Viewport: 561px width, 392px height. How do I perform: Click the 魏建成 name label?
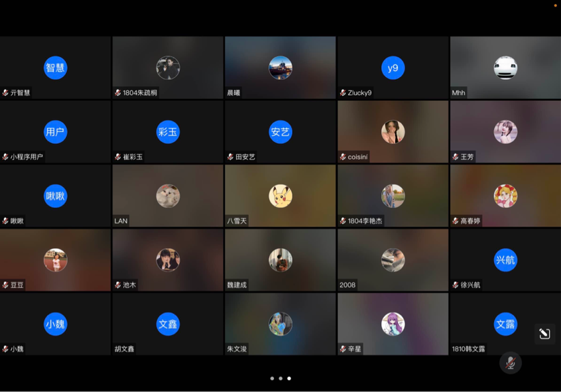(x=237, y=285)
